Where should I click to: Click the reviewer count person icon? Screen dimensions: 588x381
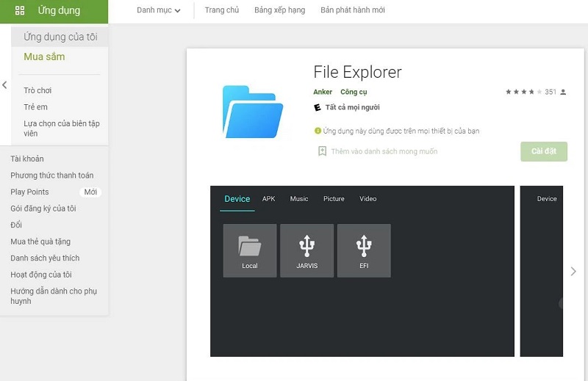click(563, 92)
